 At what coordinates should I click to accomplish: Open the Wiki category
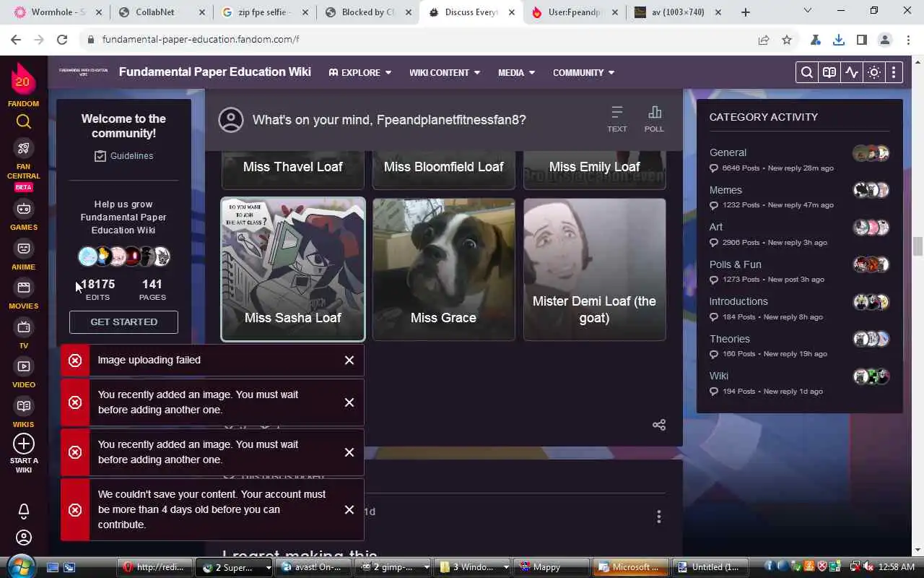coord(718,376)
